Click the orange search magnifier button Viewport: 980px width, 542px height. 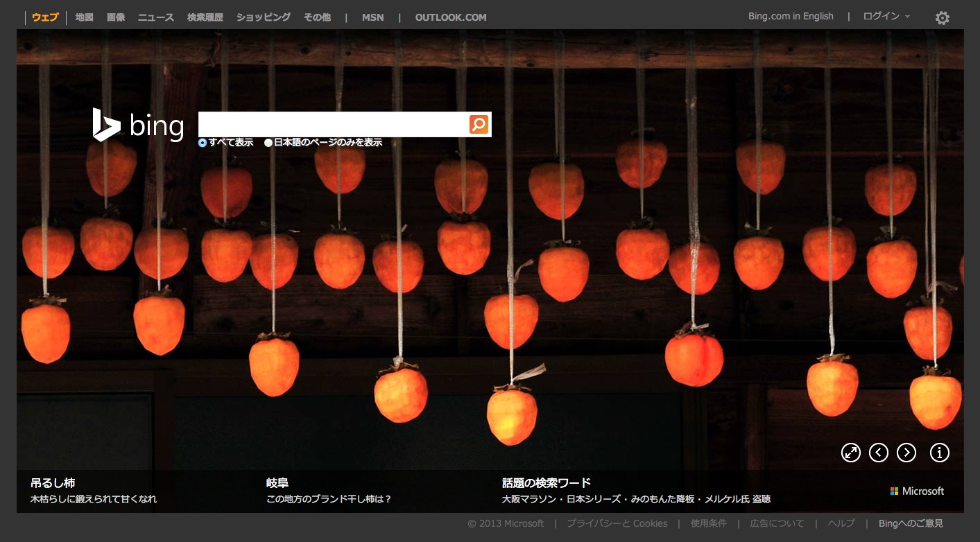pyautogui.click(x=479, y=124)
